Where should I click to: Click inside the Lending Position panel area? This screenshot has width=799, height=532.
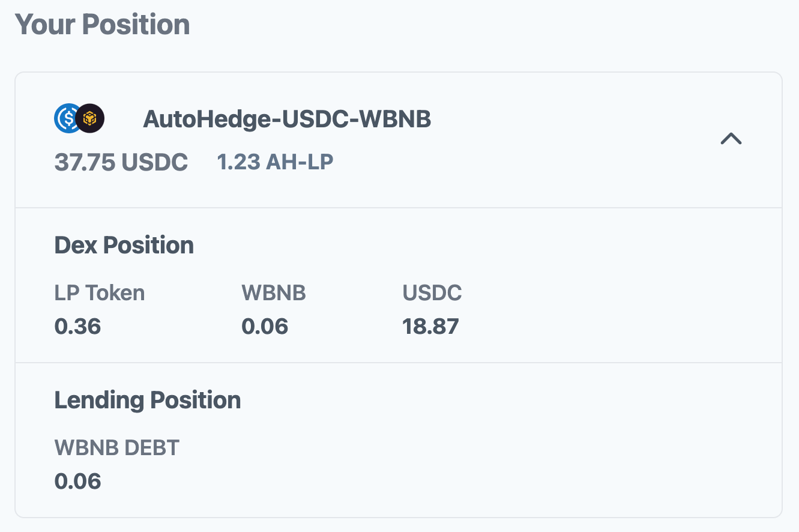[399, 440]
